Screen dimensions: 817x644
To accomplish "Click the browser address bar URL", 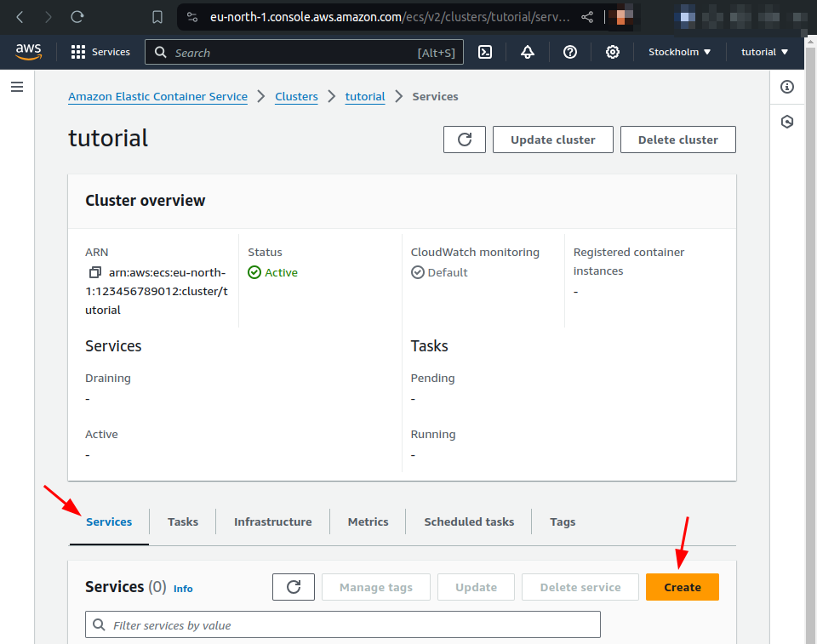I will pos(389,17).
